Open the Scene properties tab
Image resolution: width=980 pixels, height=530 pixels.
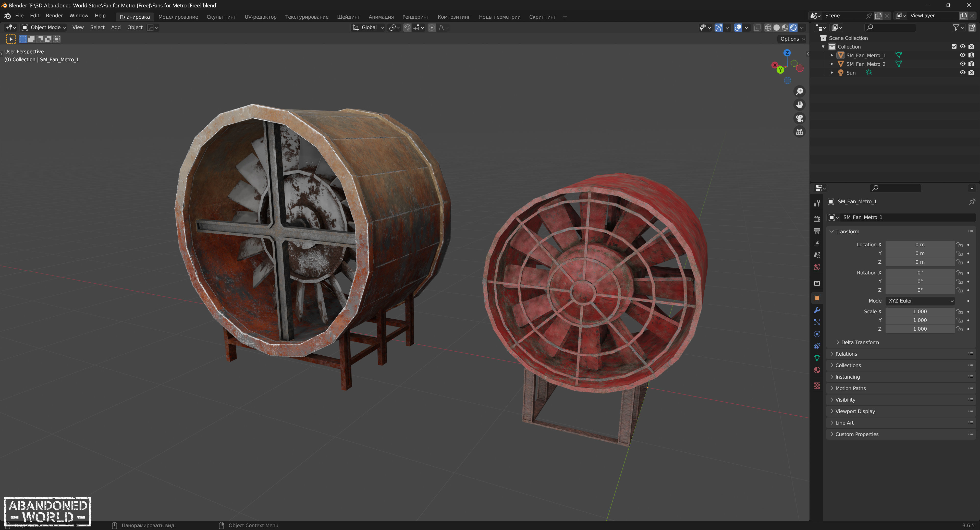(817, 255)
